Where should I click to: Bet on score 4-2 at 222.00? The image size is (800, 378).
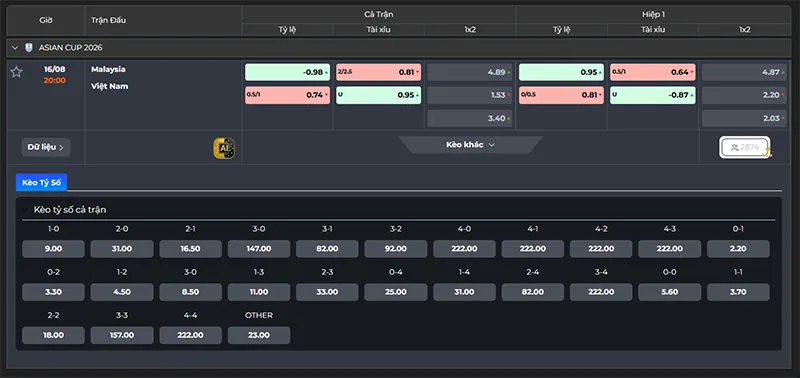tap(601, 249)
